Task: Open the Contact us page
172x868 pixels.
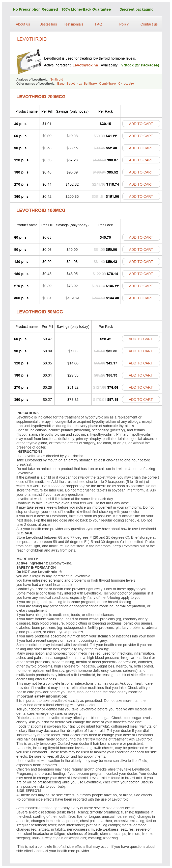Action: pyautogui.click(x=149, y=24)
